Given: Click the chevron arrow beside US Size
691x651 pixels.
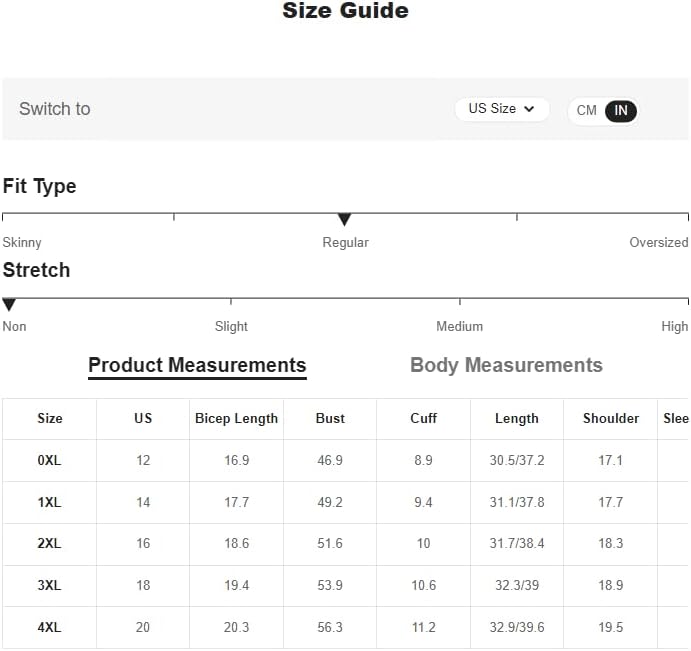Looking at the screenshot, I should pos(529,109).
